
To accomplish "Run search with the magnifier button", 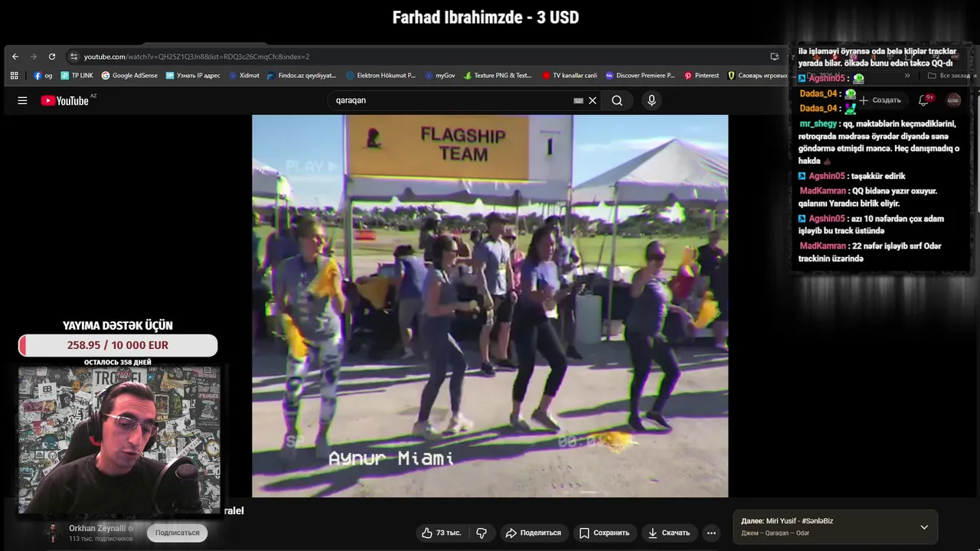I will (x=617, y=100).
